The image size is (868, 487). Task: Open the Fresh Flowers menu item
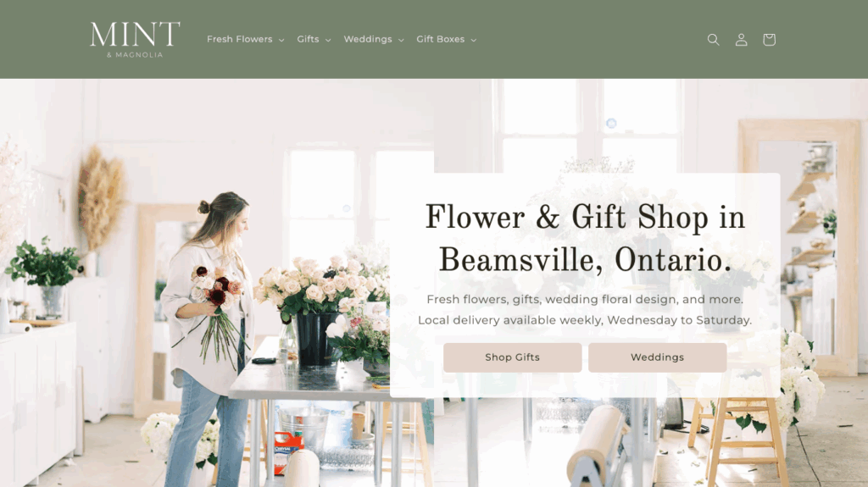(x=240, y=39)
